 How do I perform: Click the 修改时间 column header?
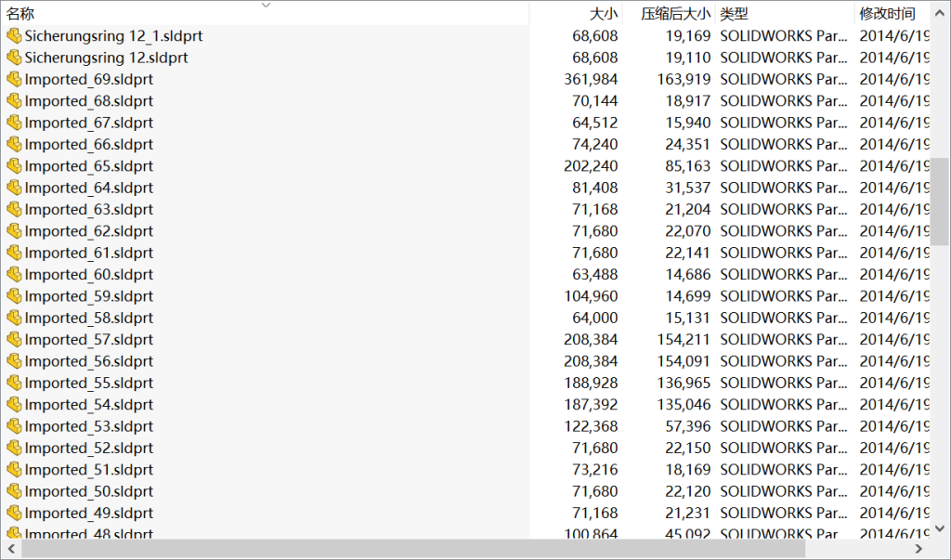[887, 14]
